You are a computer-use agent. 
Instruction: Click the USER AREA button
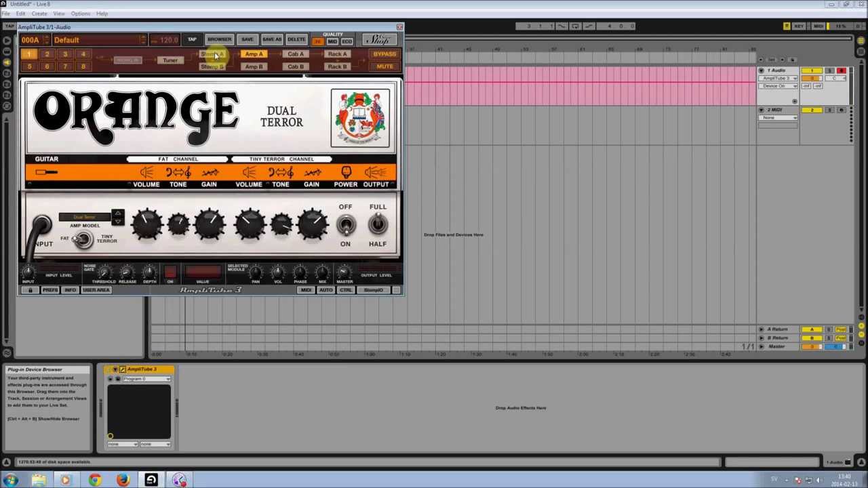(96, 290)
